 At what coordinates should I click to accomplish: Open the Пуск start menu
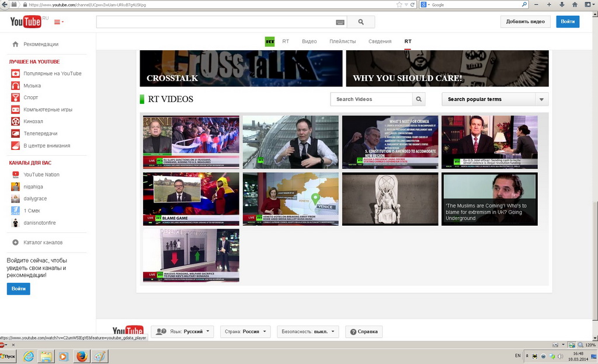point(8,356)
